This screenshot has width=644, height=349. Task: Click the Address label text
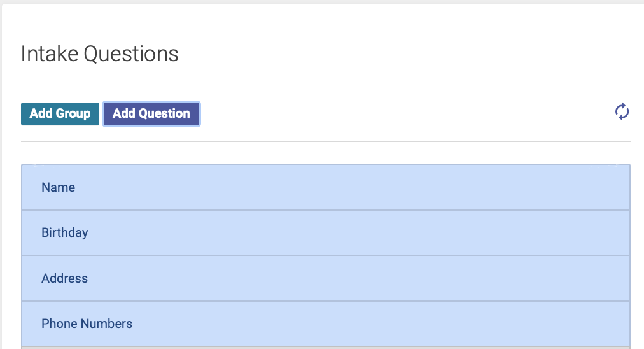(64, 278)
